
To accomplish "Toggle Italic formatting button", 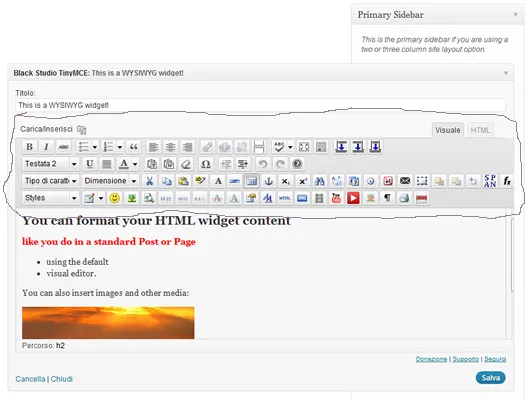I will (46, 147).
